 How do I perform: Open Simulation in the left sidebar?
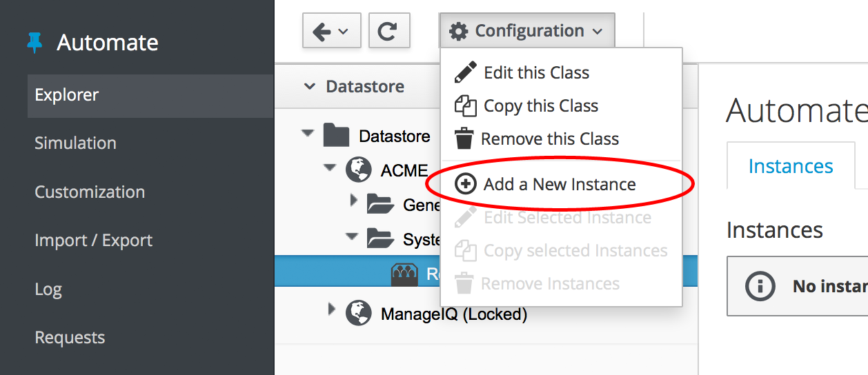click(x=75, y=143)
